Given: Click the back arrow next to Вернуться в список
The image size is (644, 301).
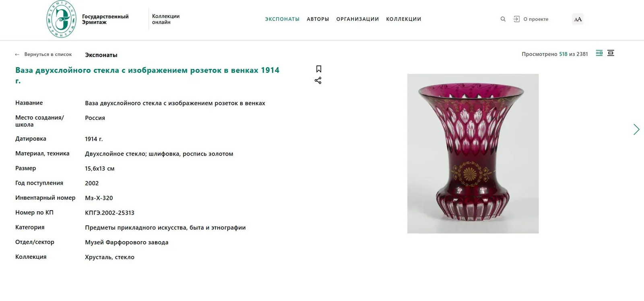Looking at the screenshot, I should tap(17, 54).
